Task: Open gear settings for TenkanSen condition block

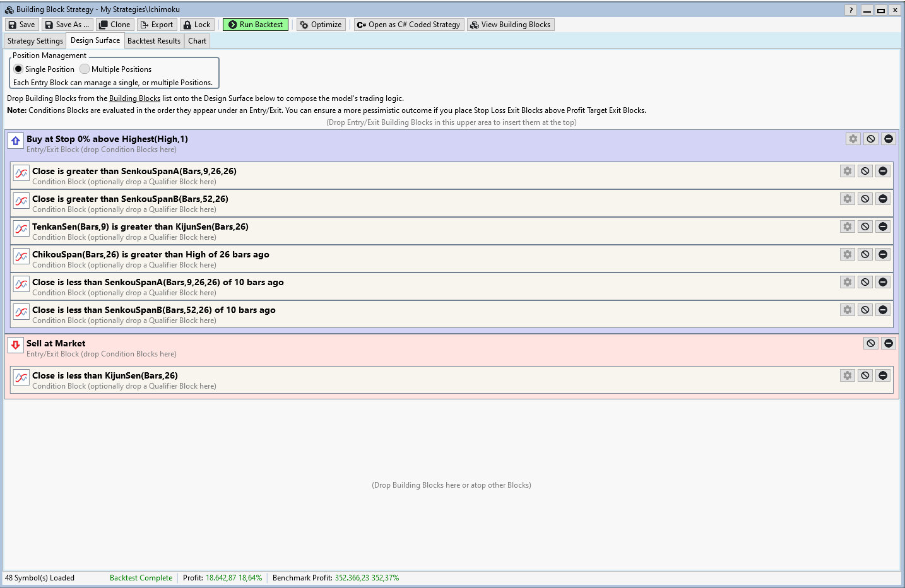Action: [x=847, y=226]
